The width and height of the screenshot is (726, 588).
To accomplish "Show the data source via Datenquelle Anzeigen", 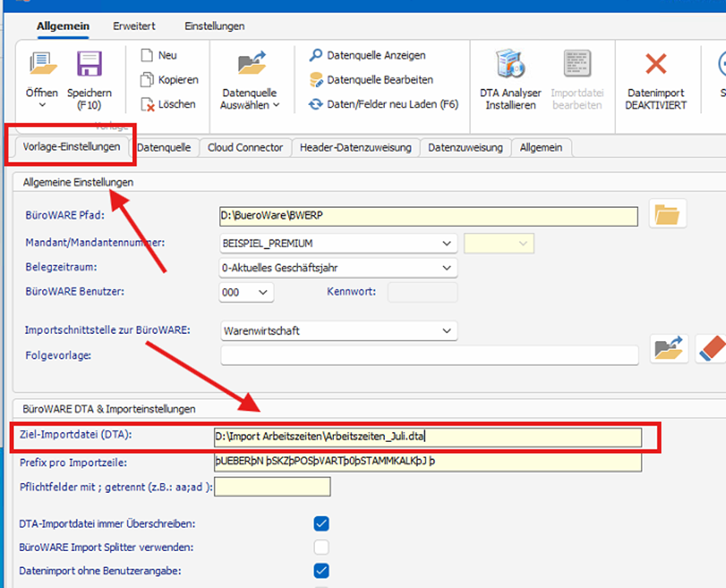I will [367, 55].
